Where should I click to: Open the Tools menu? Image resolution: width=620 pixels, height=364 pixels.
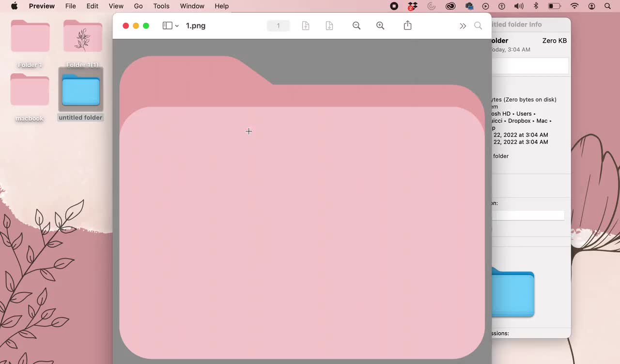click(x=161, y=6)
